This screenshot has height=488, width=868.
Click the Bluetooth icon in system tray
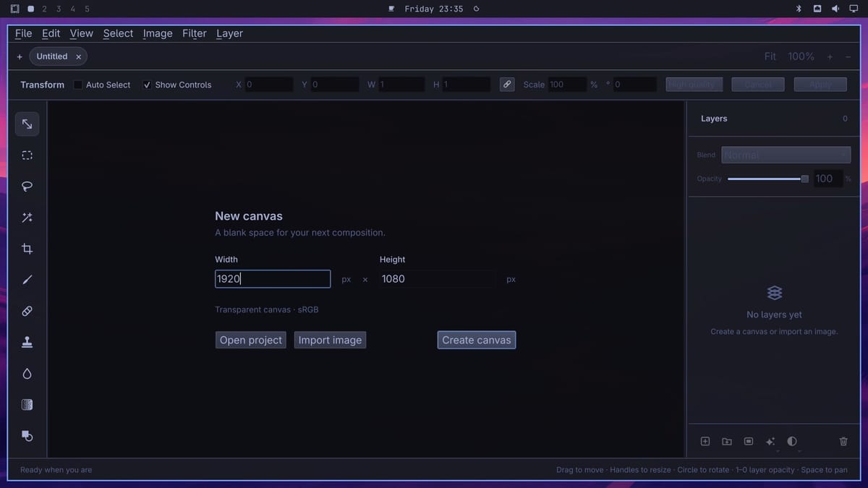tap(799, 9)
